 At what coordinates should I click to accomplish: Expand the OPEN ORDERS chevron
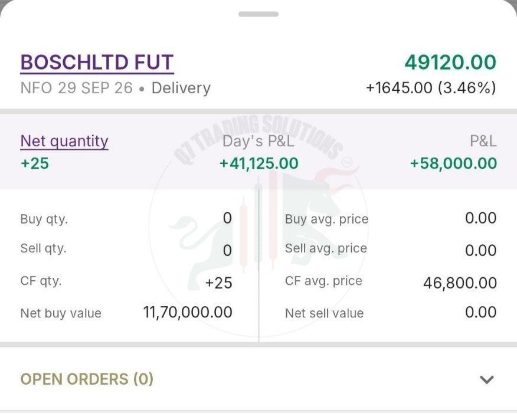(x=487, y=380)
